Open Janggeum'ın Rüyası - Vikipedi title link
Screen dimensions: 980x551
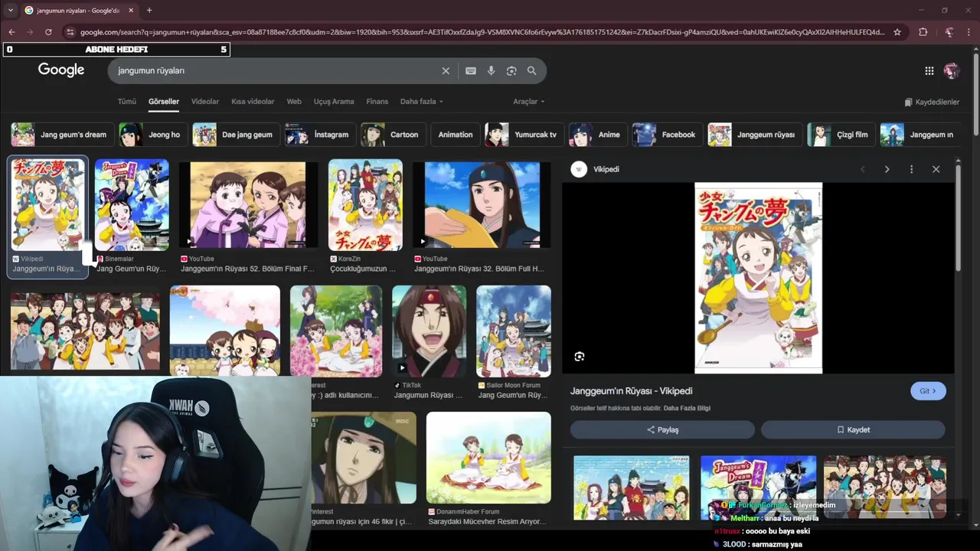[x=632, y=391]
